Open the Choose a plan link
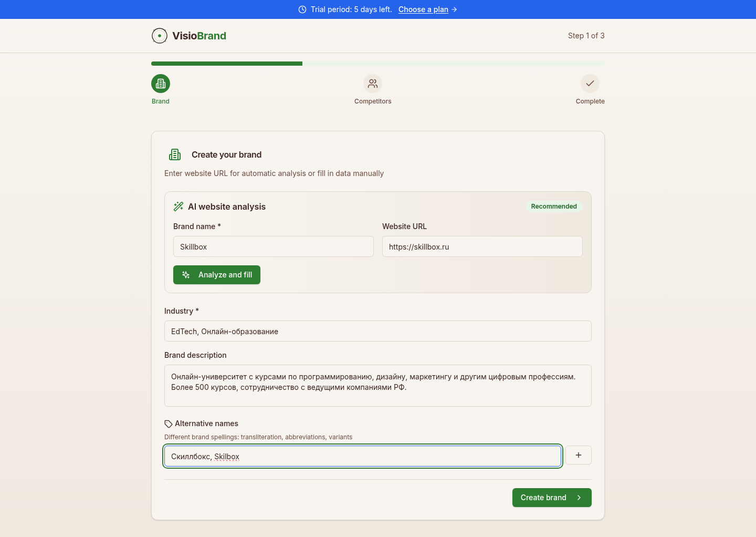 point(423,9)
